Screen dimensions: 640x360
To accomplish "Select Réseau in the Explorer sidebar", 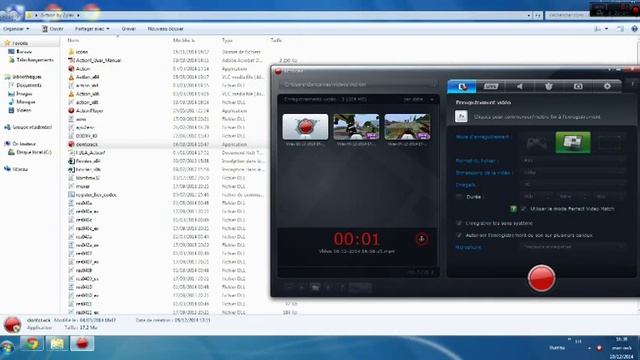I will click(x=16, y=169).
